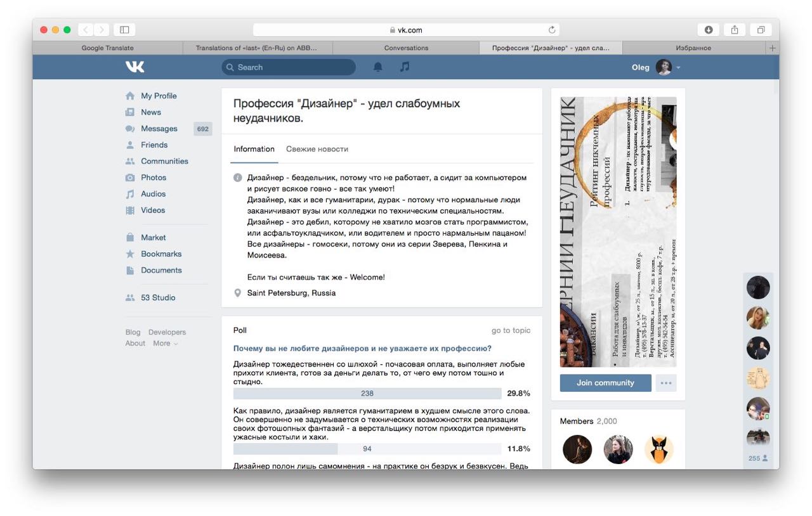Screen dimensions: 812x516
Task: Click the 255 online friends counter
Action: [x=758, y=458]
